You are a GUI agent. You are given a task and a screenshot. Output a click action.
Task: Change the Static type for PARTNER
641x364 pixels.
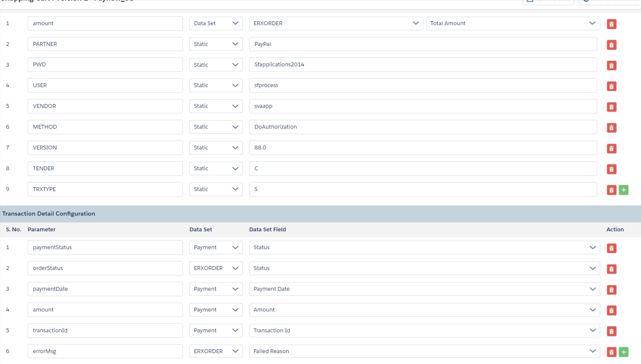[x=216, y=44]
